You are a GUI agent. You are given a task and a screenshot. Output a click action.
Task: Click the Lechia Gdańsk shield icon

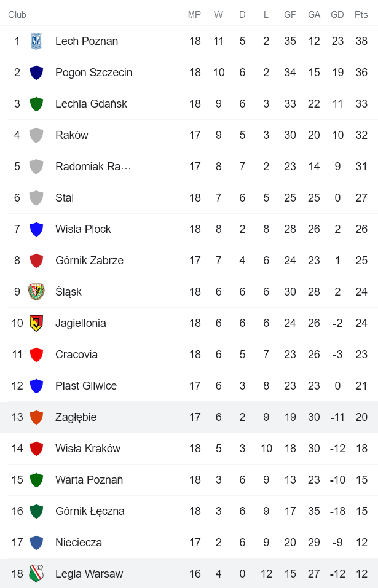36,104
